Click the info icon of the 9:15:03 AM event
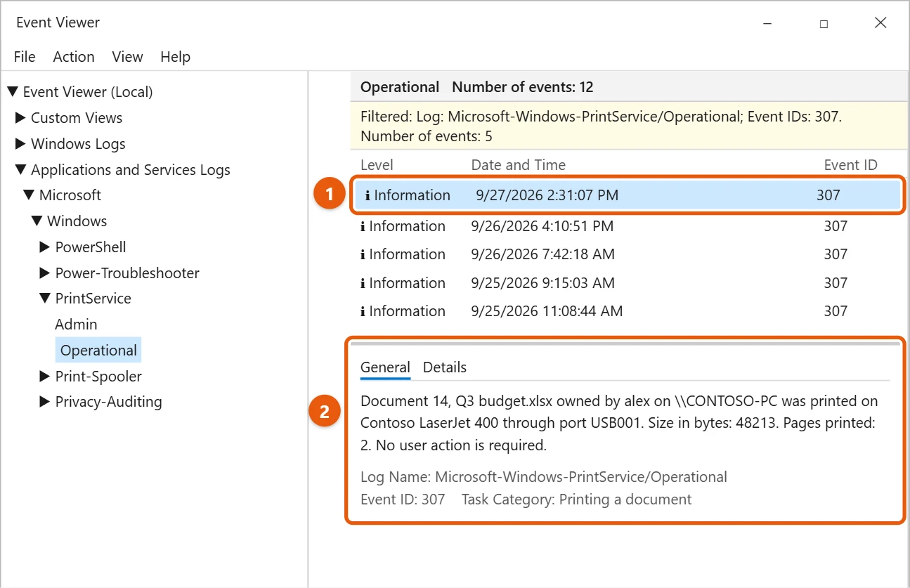 (x=363, y=283)
